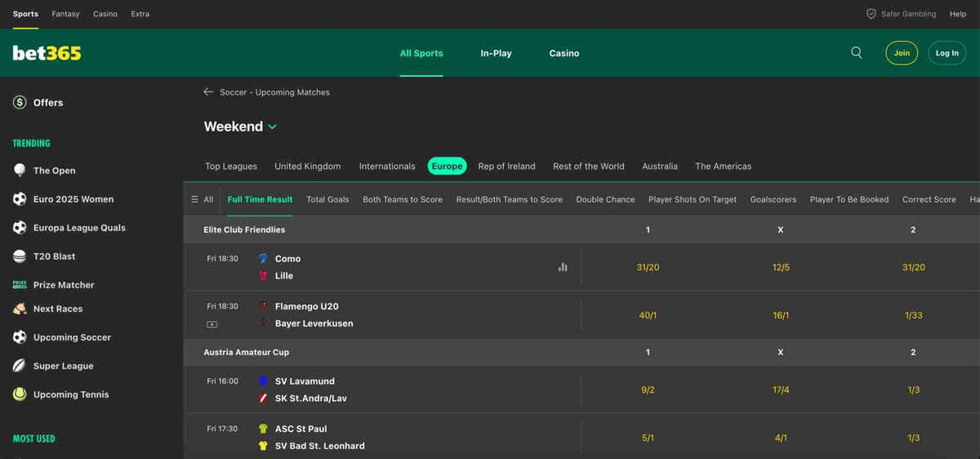Click the bet365 logo

click(47, 53)
